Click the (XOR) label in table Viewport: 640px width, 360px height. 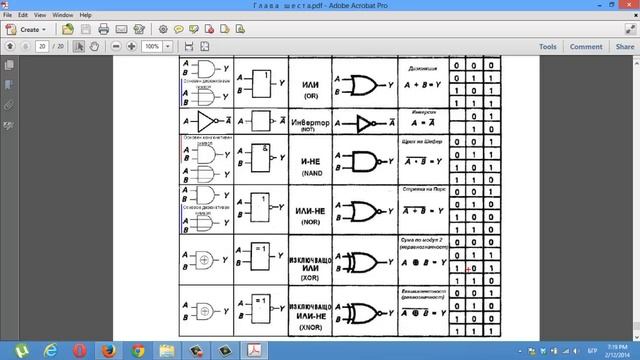[310, 278]
